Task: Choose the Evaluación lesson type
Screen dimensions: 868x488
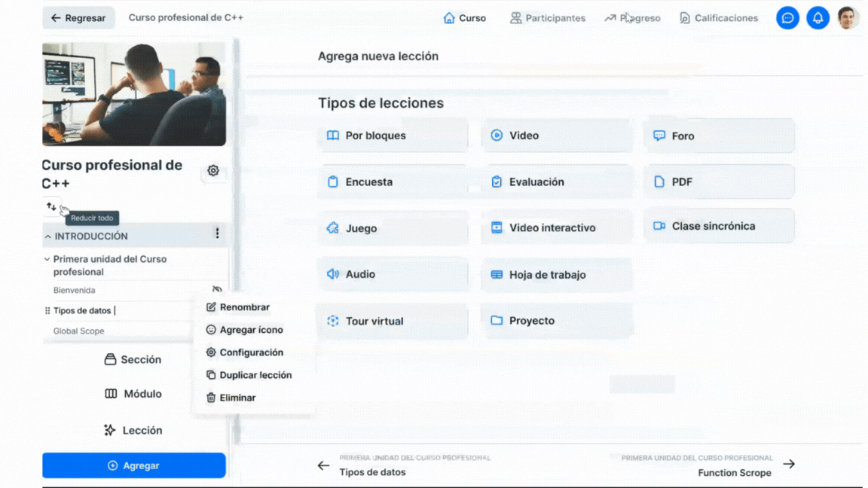Action: click(x=557, y=182)
